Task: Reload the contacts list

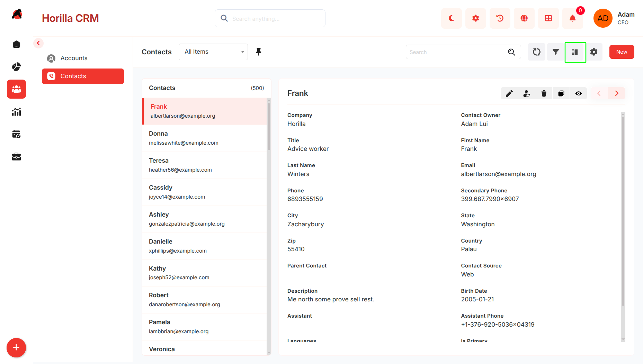Action: point(536,52)
